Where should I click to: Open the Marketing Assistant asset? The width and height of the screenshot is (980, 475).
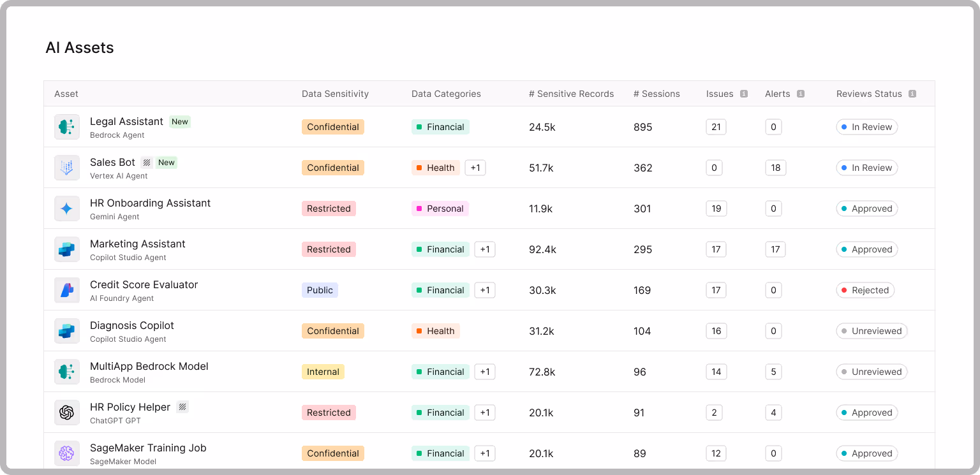click(137, 244)
